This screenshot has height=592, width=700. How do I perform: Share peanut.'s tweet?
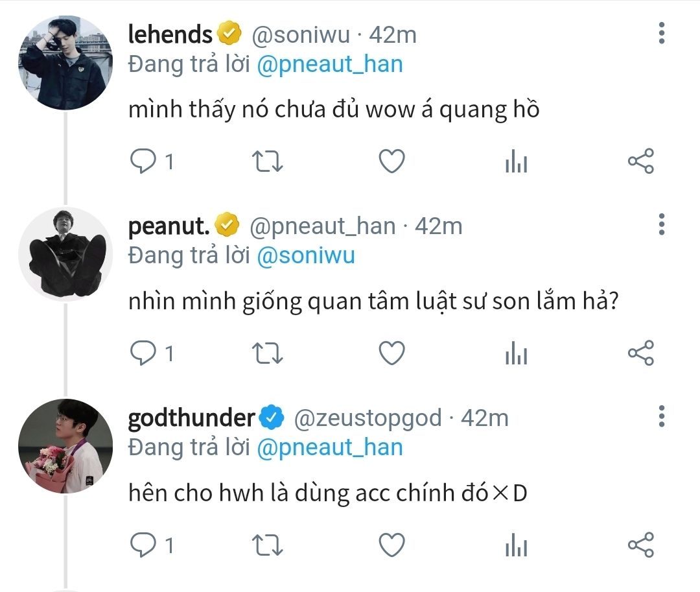[641, 353]
